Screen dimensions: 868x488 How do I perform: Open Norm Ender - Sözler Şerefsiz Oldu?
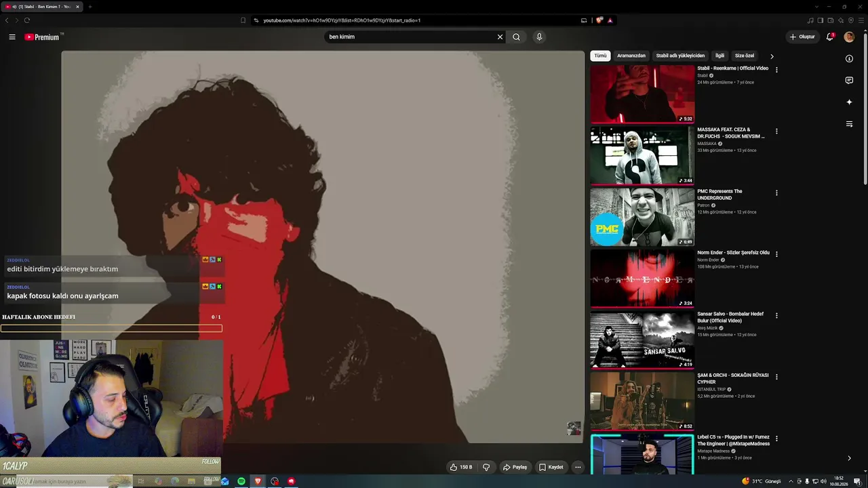(733, 253)
